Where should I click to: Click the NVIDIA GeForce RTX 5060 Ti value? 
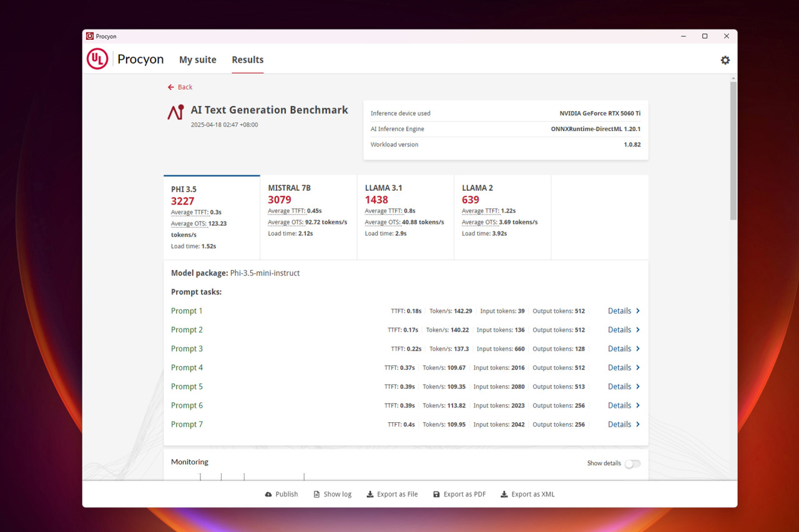point(600,114)
